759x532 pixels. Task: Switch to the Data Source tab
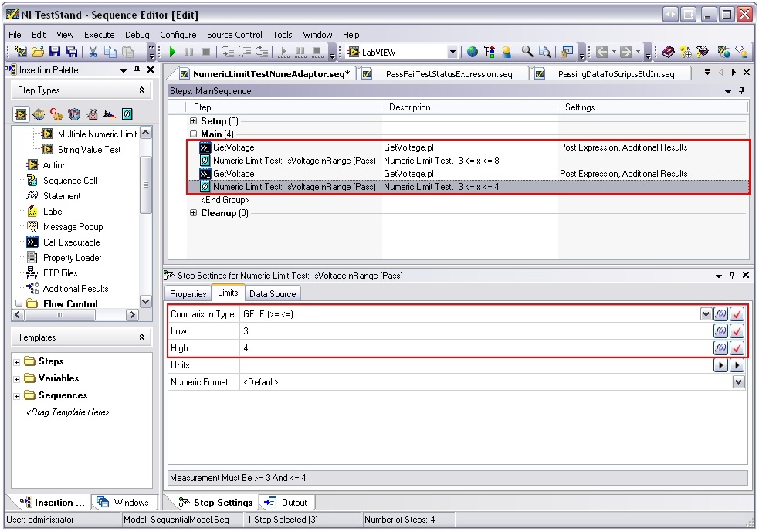click(x=272, y=294)
